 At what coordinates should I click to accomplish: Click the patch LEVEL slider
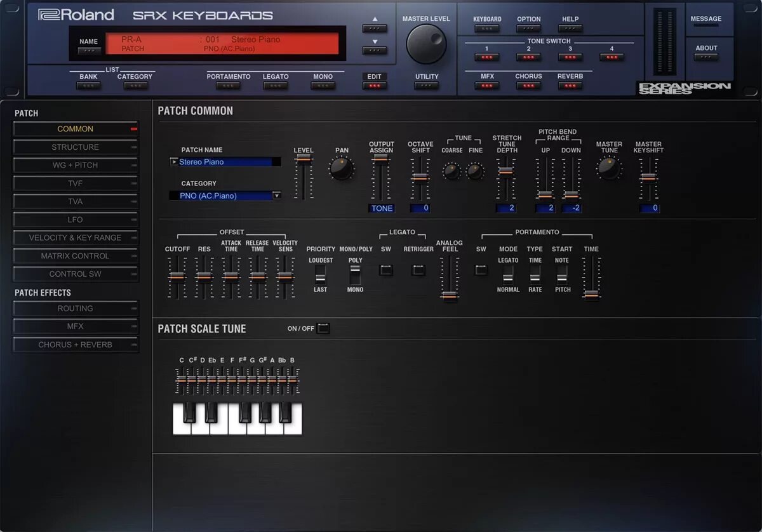coord(304,178)
